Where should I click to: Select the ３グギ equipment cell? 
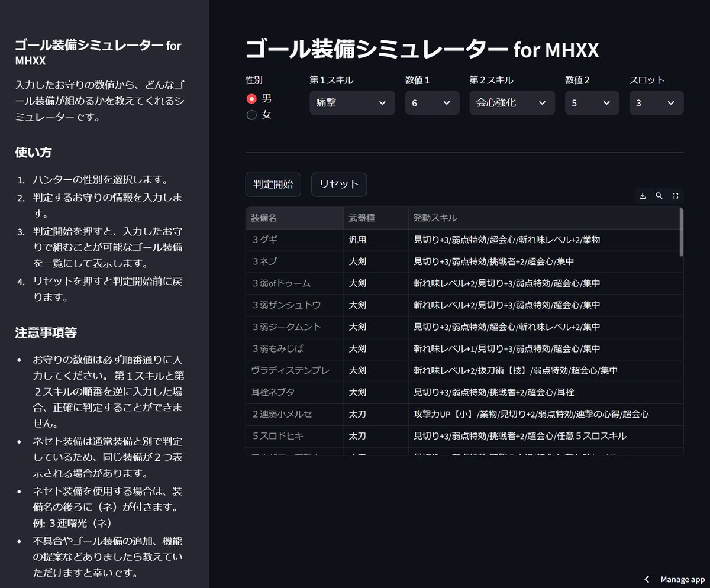tap(295, 240)
